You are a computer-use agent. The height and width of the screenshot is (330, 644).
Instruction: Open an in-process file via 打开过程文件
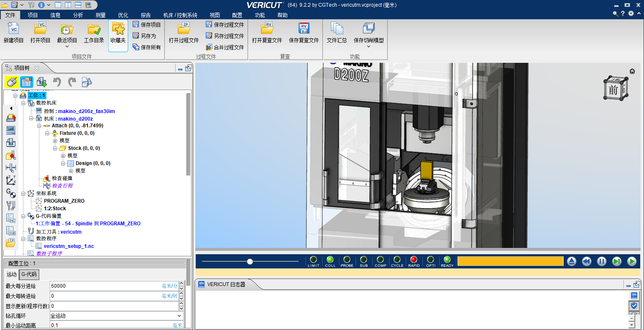(x=184, y=33)
